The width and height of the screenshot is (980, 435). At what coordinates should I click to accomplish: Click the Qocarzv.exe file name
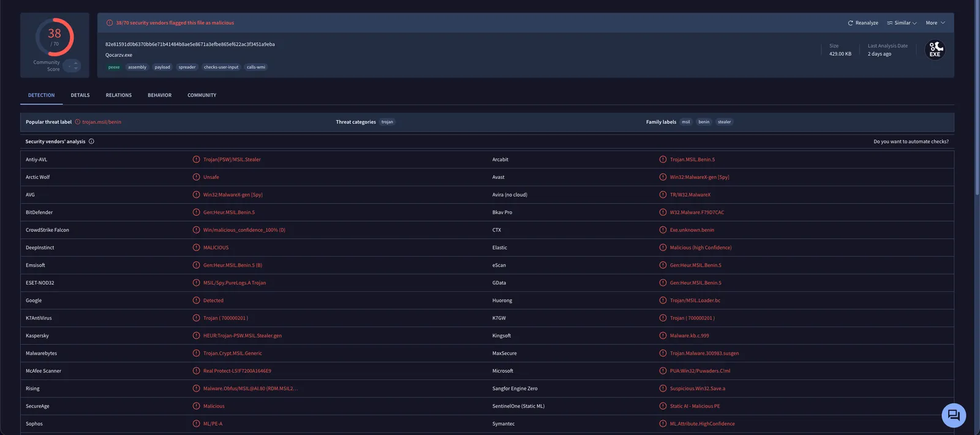pyautogui.click(x=119, y=55)
